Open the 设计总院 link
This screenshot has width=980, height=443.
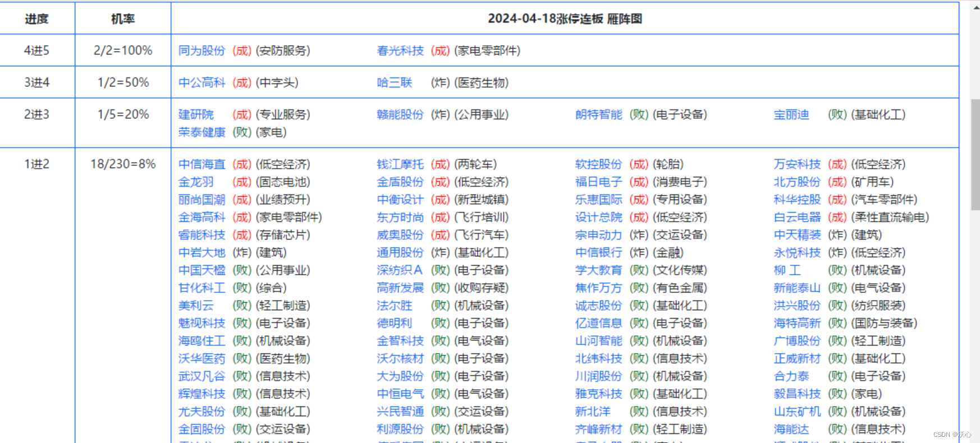[598, 217]
